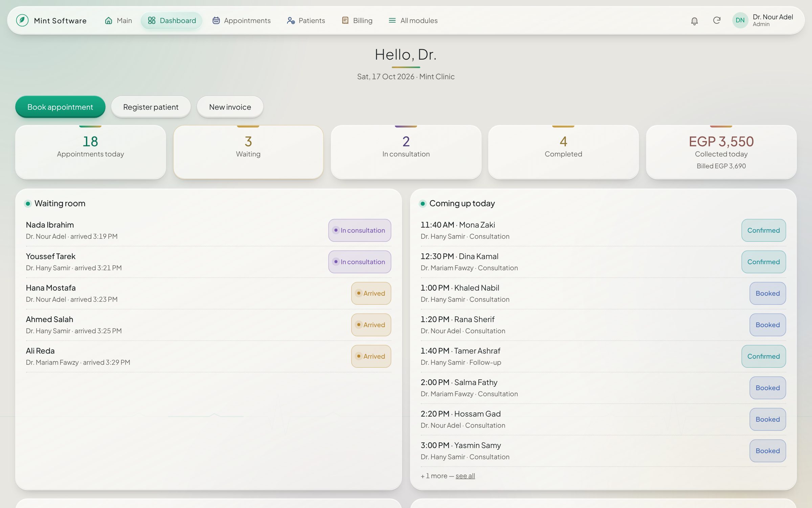Open the Completed stat card
This screenshot has width=812, height=508.
563,152
